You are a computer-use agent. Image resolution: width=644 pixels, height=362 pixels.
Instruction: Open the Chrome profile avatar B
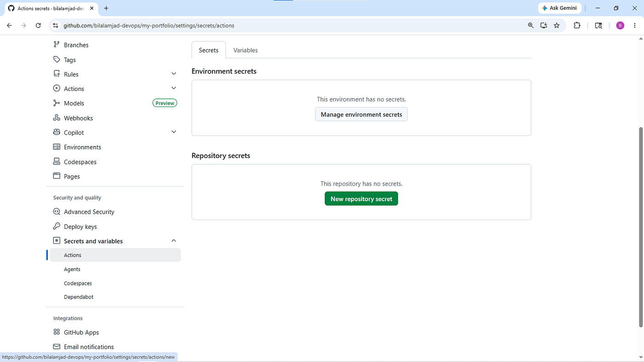[620, 26]
